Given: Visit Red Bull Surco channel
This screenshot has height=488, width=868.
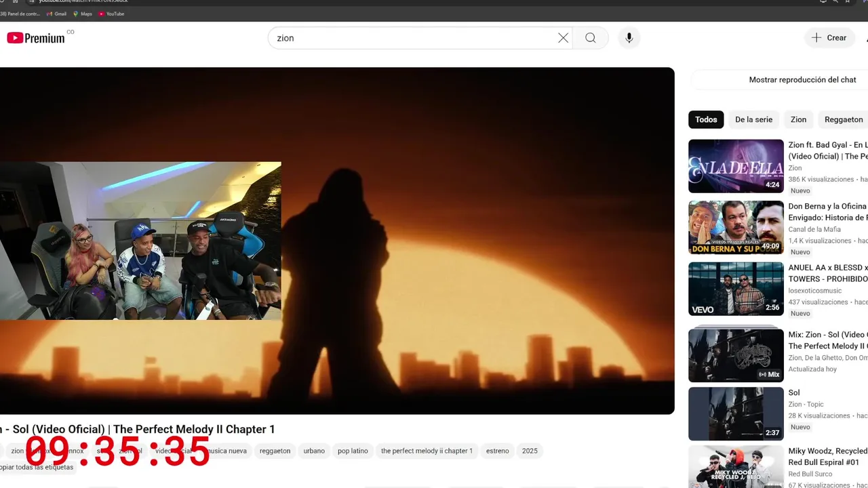Looking at the screenshot, I should pyautogui.click(x=810, y=474).
